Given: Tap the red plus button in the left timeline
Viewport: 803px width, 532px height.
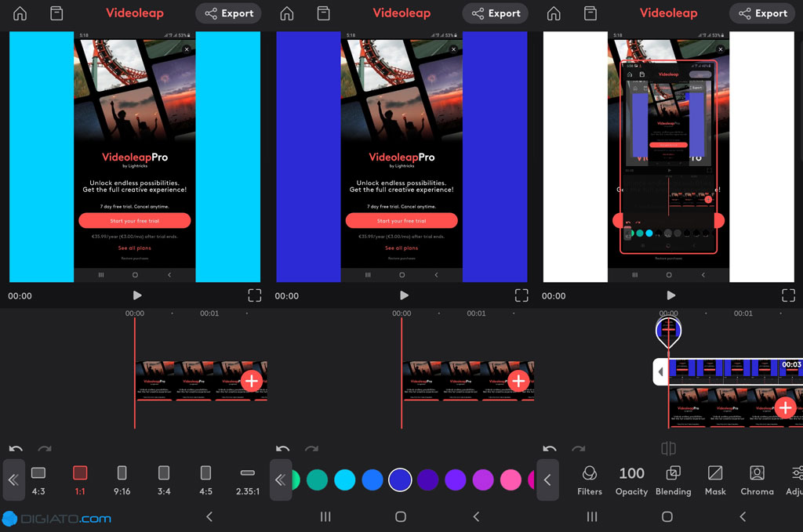Looking at the screenshot, I should coord(252,381).
